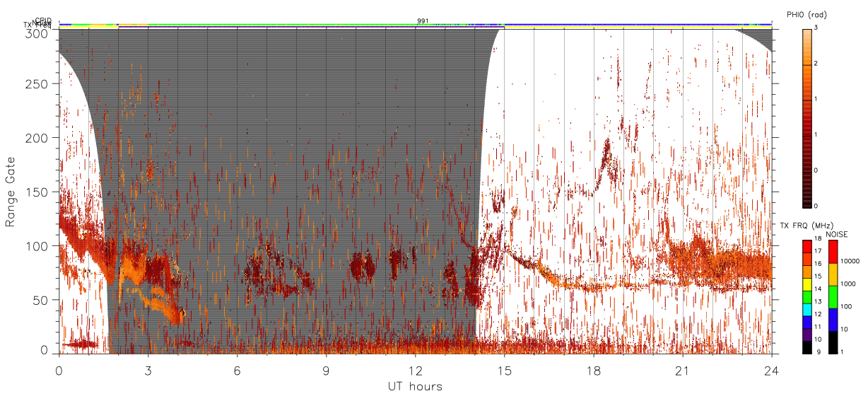The image size is (868, 401).
Task: Click the range gate tick label 200
Action: 37,137
